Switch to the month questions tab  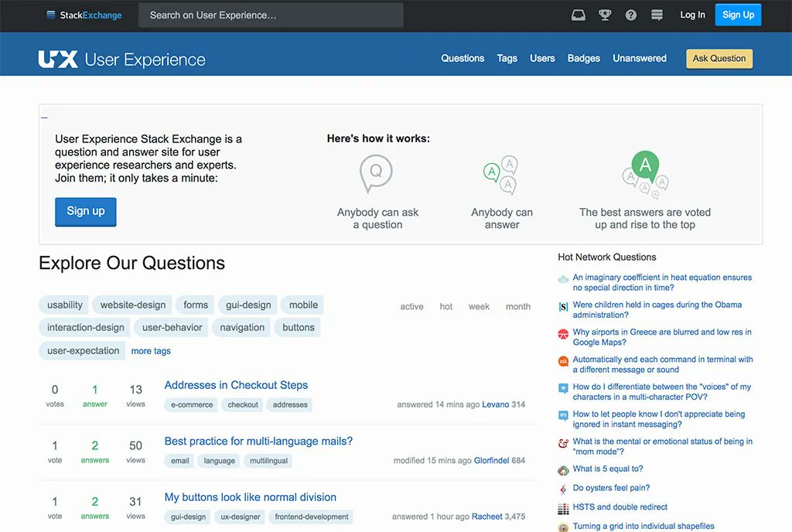[518, 306]
